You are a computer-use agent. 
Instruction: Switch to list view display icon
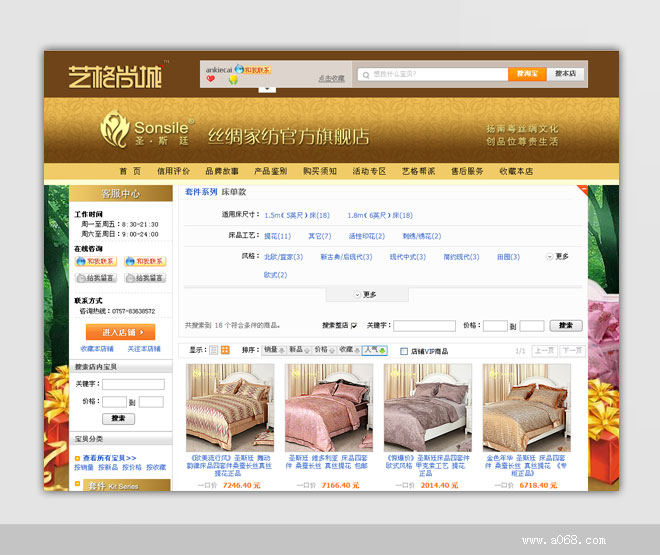[214, 350]
